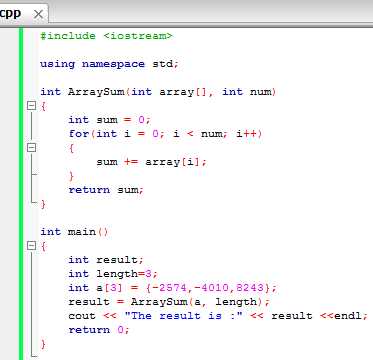
Task: Click the 'int length=3;' line
Action: pos(113,274)
